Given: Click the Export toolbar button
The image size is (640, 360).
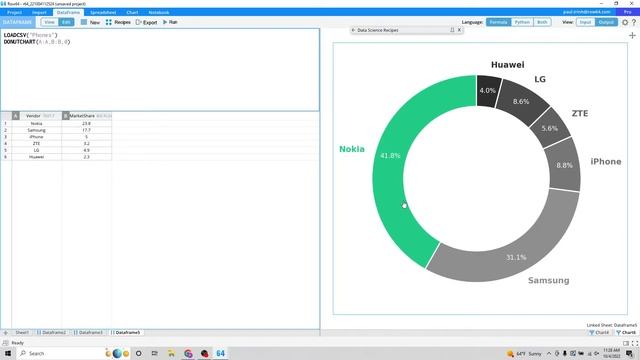Looking at the screenshot, I should (x=146, y=22).
